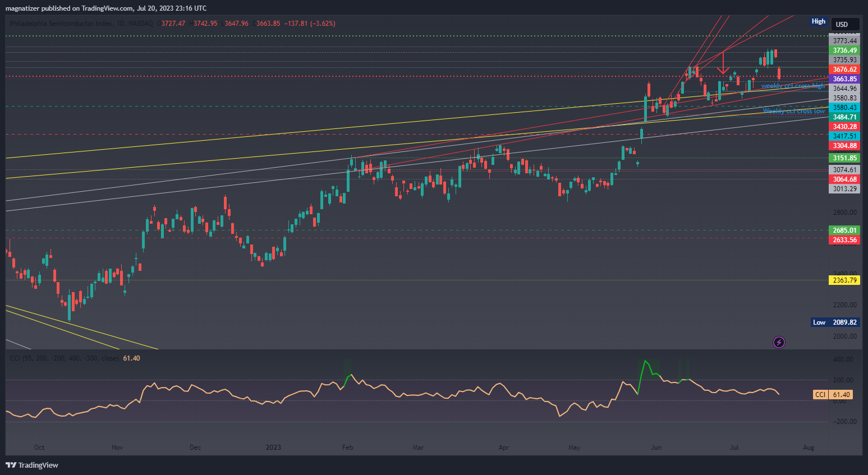Image resolution: width=868 pixels, height=475 pixels.
Task: Click the Jun label on time axis
Action: (656, 448)
